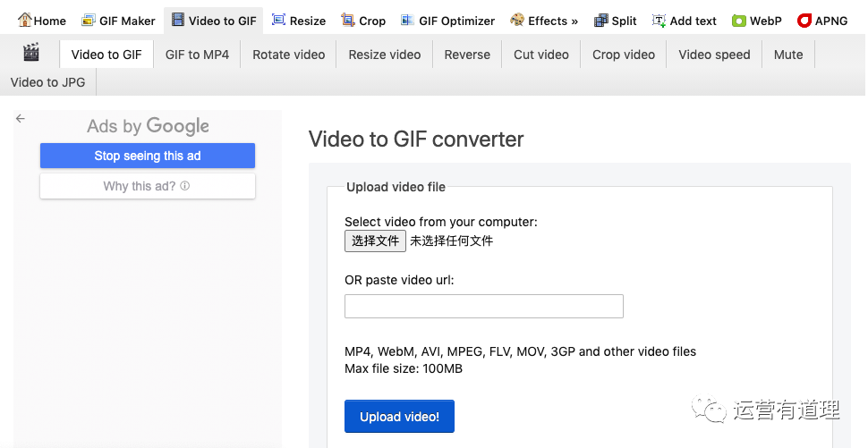Select the Split tool icon
This screenshot has height=448, width=868.
coord(600,21)
